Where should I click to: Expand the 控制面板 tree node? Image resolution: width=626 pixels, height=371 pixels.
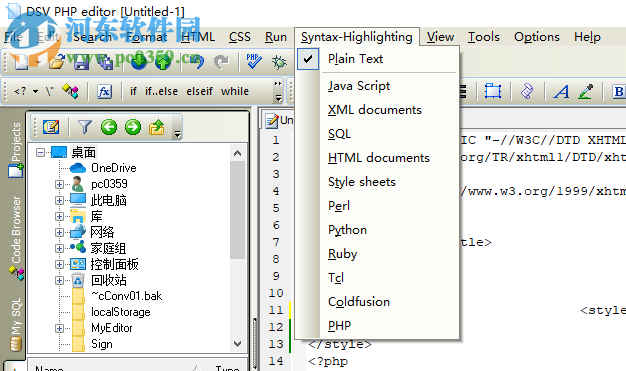[x=59, y=264]
